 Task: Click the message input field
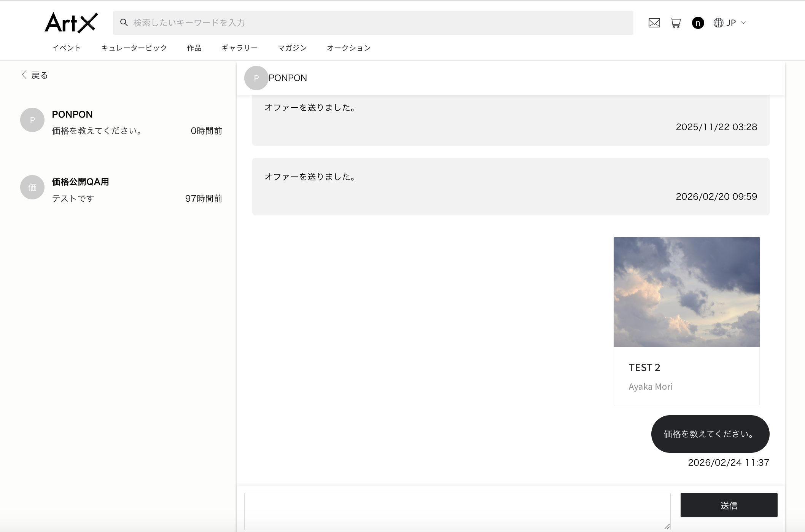[457, 511]
